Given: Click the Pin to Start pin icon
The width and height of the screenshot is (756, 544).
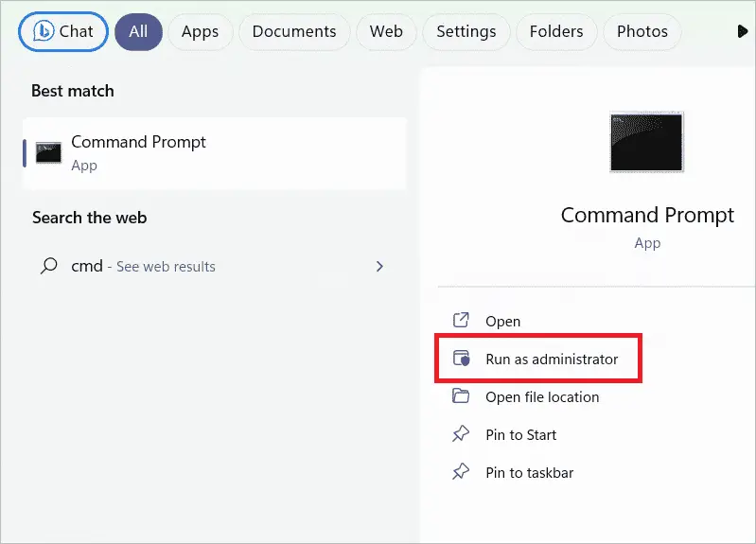Looking at the screenshot, I should point(461,433).
